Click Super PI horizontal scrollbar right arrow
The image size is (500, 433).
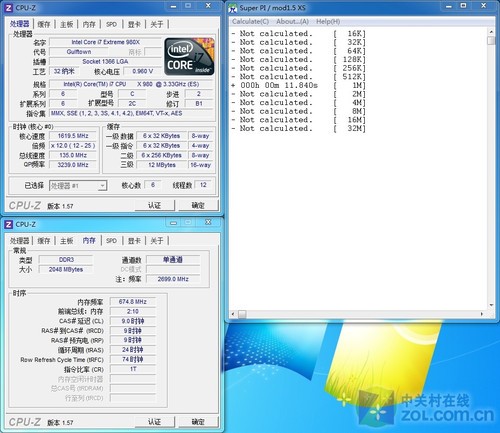(x=482, y=314)
